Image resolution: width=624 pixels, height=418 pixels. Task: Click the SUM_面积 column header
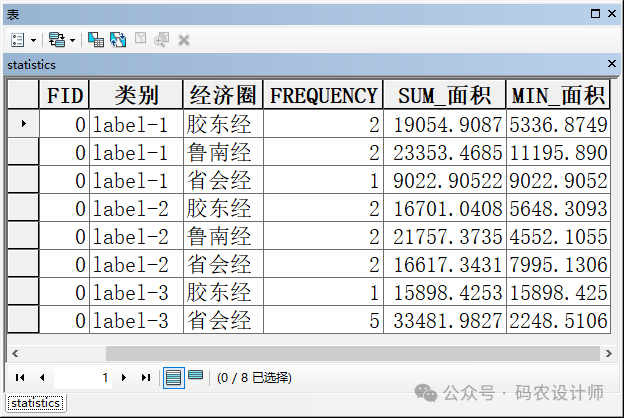(444, 95)
